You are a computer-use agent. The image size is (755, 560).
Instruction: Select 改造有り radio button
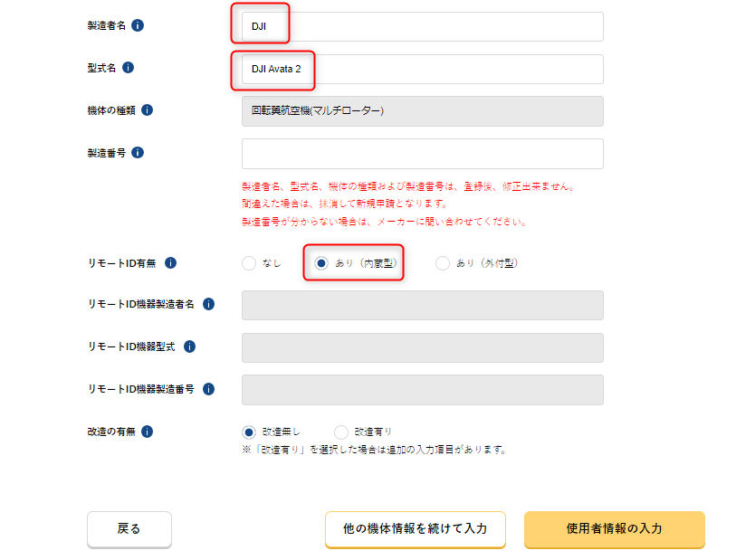click(341, 432)
